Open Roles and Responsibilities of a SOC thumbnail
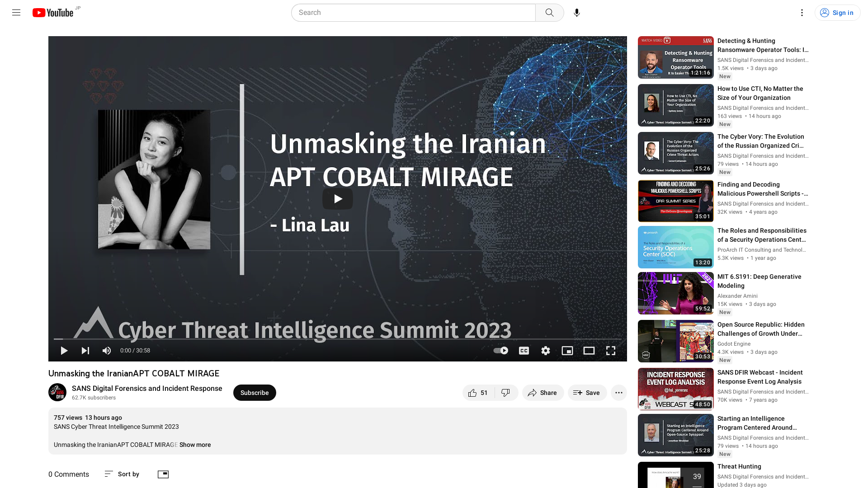This screenshot has width=868, height=488. point(676,247)
